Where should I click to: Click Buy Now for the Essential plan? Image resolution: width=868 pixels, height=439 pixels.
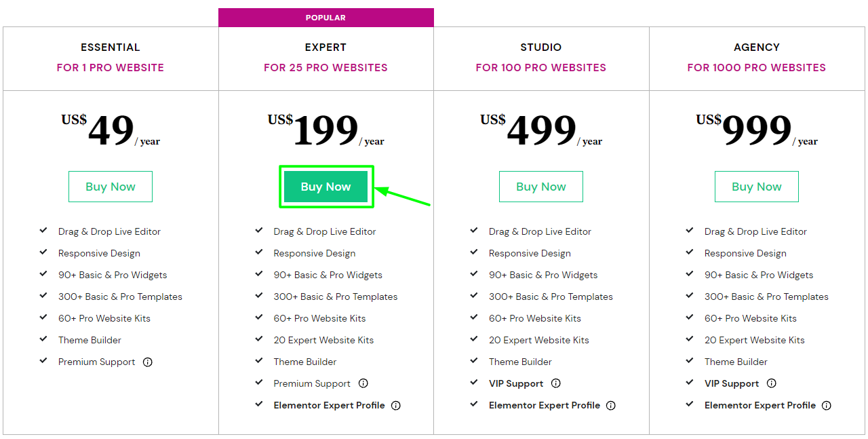coord(110,187)
